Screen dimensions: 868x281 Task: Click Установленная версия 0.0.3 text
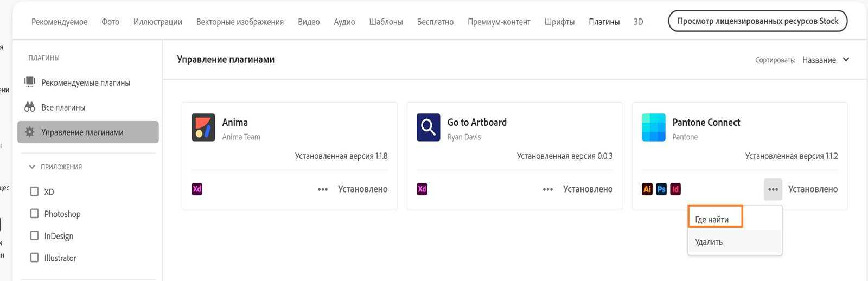pos(565,156)
